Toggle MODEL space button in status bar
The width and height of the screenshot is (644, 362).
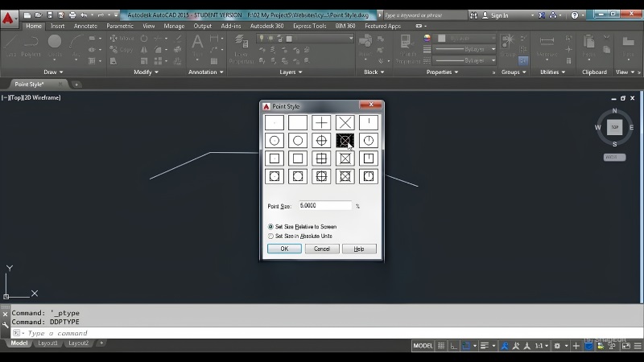(423, 346)
